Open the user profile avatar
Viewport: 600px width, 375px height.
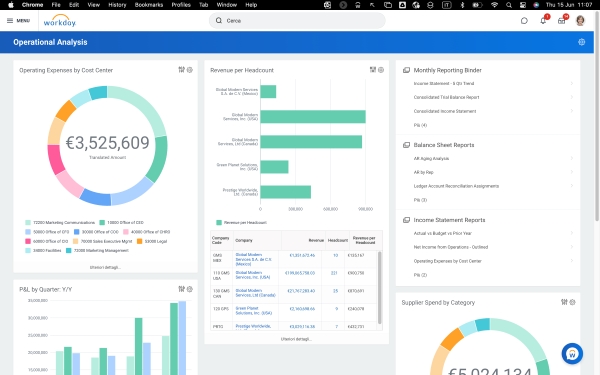[580, 21]
